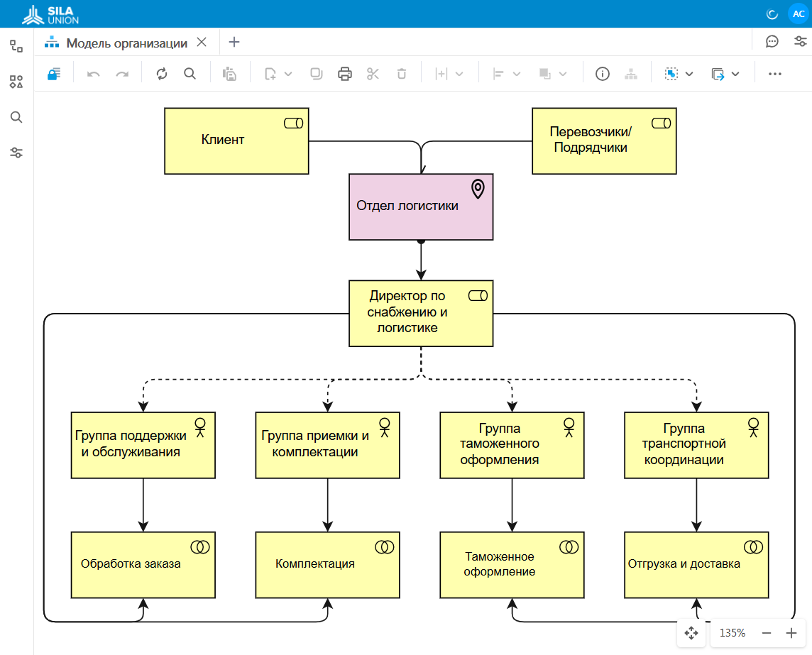This screenshot has width=812, height=655.
Task: Click the refresh model icon
Action: (162, 74)
